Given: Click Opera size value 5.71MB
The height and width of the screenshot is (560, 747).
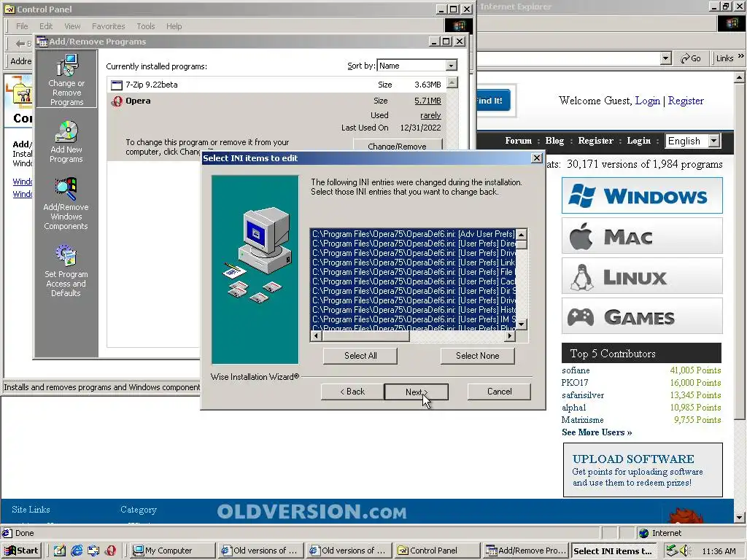Looking at the screenshot, I should tap(427, 101).
